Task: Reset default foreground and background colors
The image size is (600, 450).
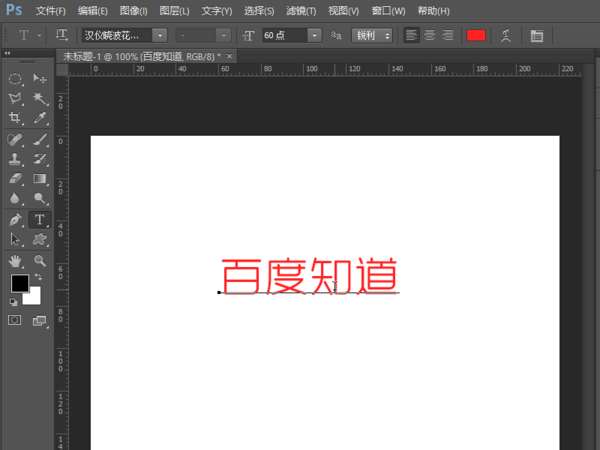Action: pyautogui.click(x=13, y=302)
